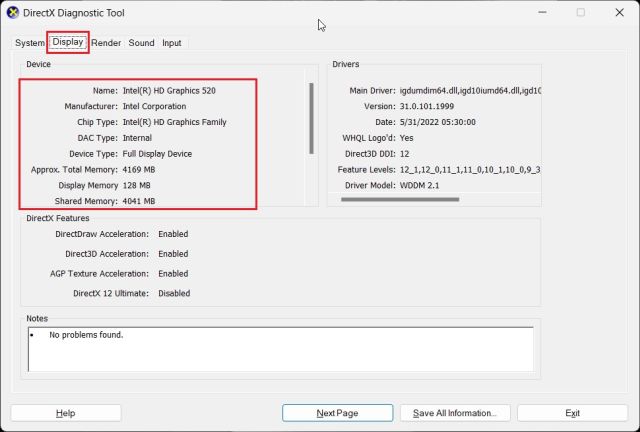Switch to the Input tab
The height and width of the screenshot is (432, 640).
pos(171,43)
